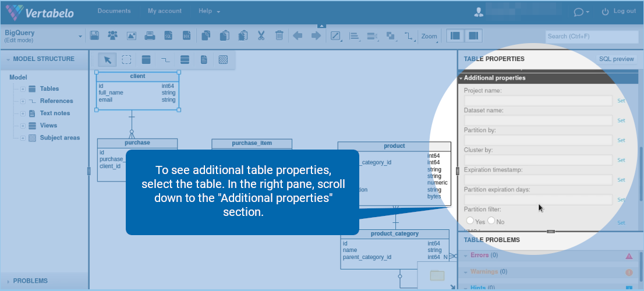Export the diagram as image icon
644x291 pixels.
coord(131,36)
